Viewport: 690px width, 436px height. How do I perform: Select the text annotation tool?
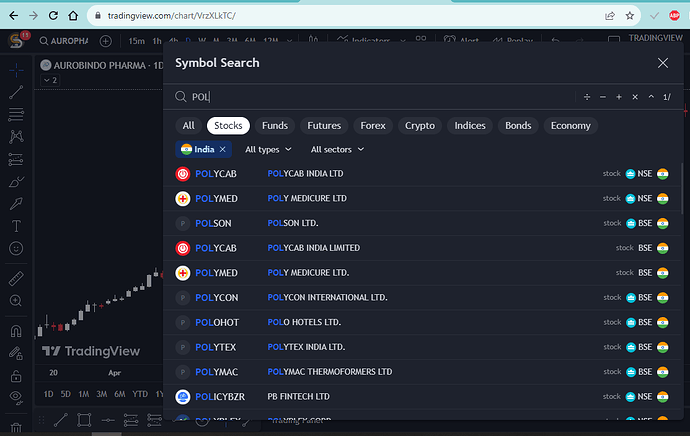(16, 226)
